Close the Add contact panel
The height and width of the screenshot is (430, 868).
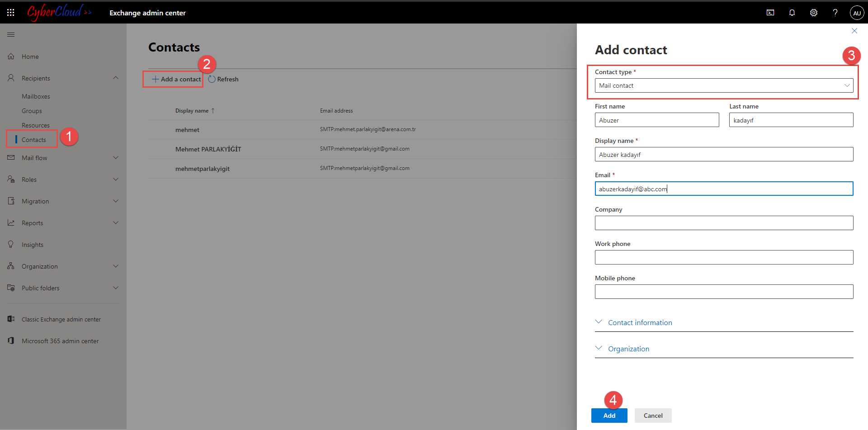click(854, 31)
